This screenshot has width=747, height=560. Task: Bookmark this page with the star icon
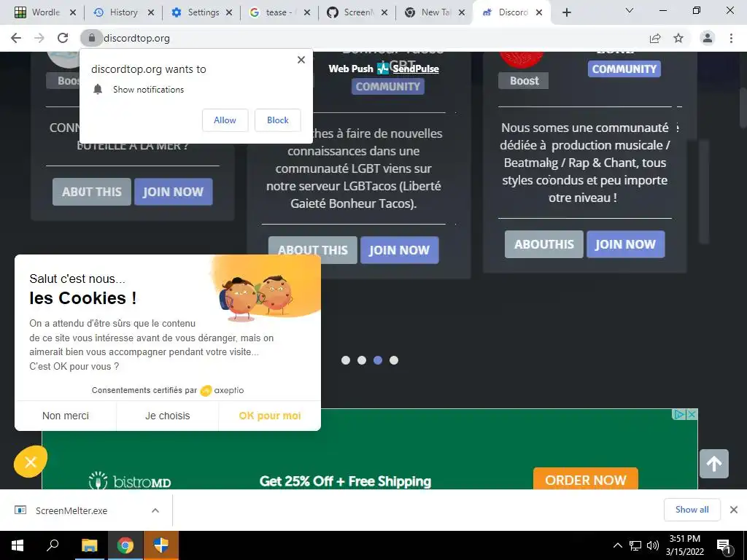point(678,38)
